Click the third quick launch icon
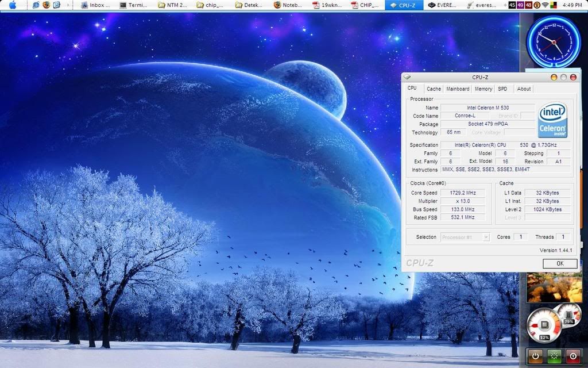This screenshot has width=588, height=368. point(57,5)
